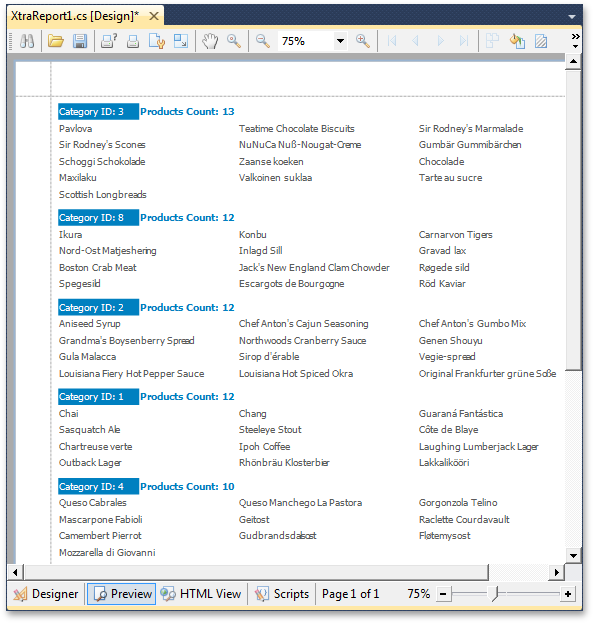Click the zoom slider plus button
This screenshot has width=593, height=623.
tap(568, 594)
